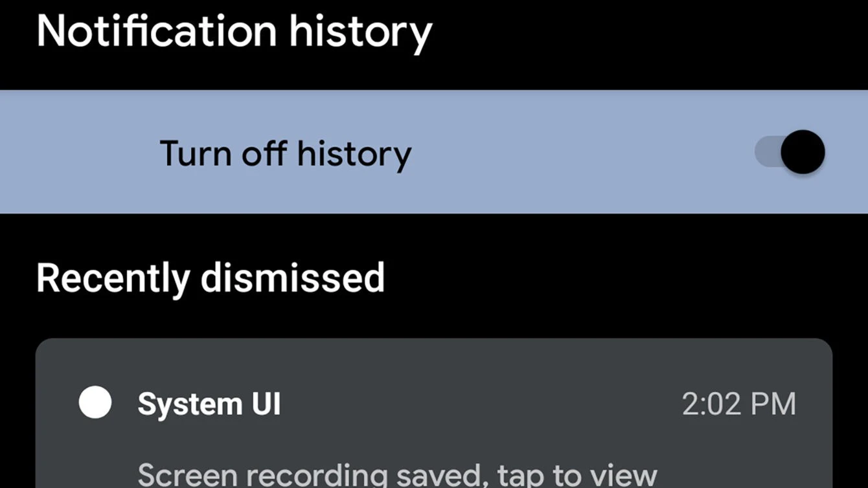Click the "Recently dismissed" section heading
The image size is (868, 488).
click(211, 278)
